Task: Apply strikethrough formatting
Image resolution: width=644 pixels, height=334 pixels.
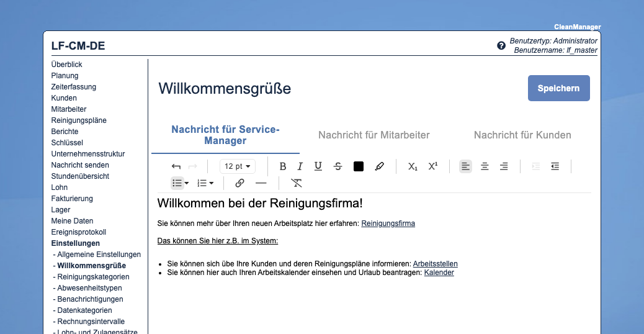Action: click(x=338, y=166)
